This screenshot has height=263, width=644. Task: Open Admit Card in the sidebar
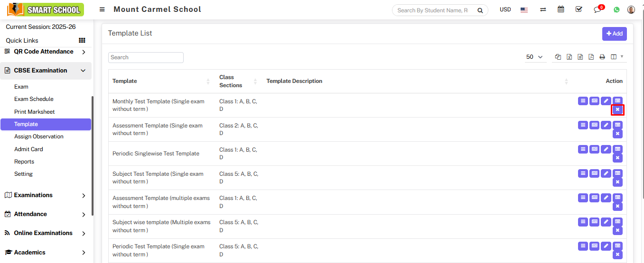tap(28, 149)
